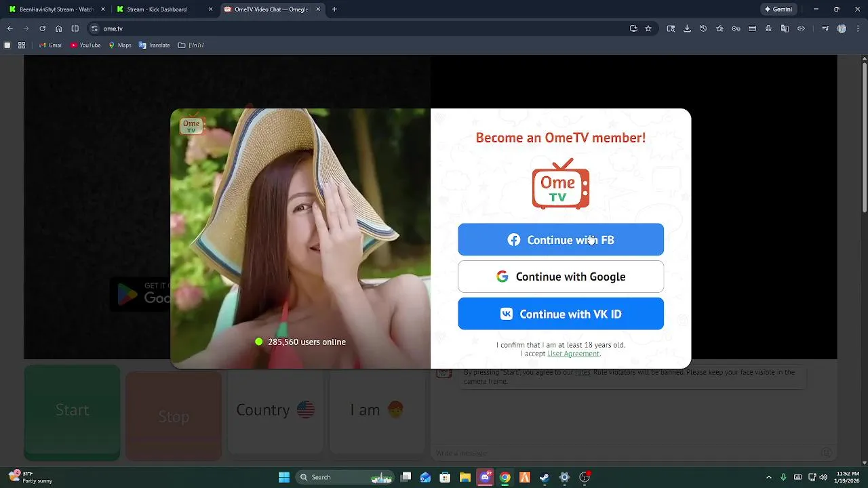Open the bookmarks folder in bookmarks bar
The image size is (868, 488).
pyautogui.click(x=191, y=45)
